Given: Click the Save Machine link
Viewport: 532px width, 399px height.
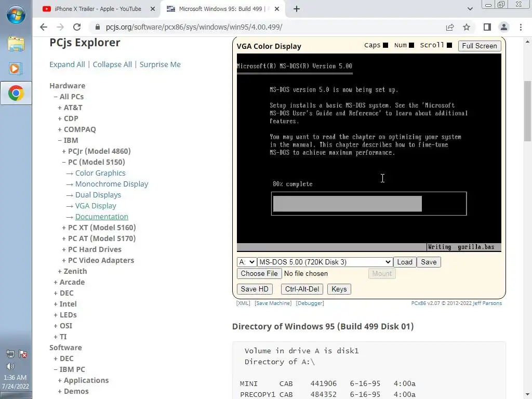Looking at the screenshot, I should [x=273, y=303].
